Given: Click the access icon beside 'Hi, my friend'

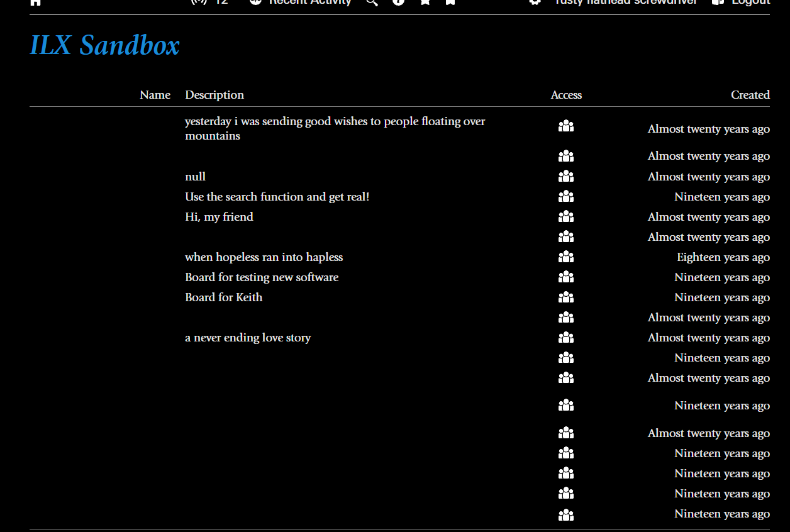Looking at the screenshot, I should click(566, 217).
